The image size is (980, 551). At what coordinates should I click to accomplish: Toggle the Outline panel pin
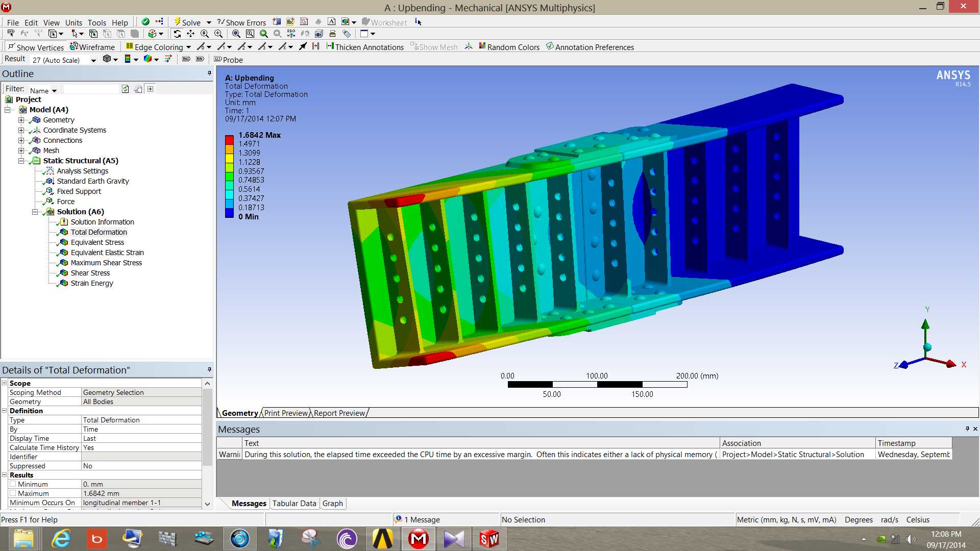[x=209, y=73]
